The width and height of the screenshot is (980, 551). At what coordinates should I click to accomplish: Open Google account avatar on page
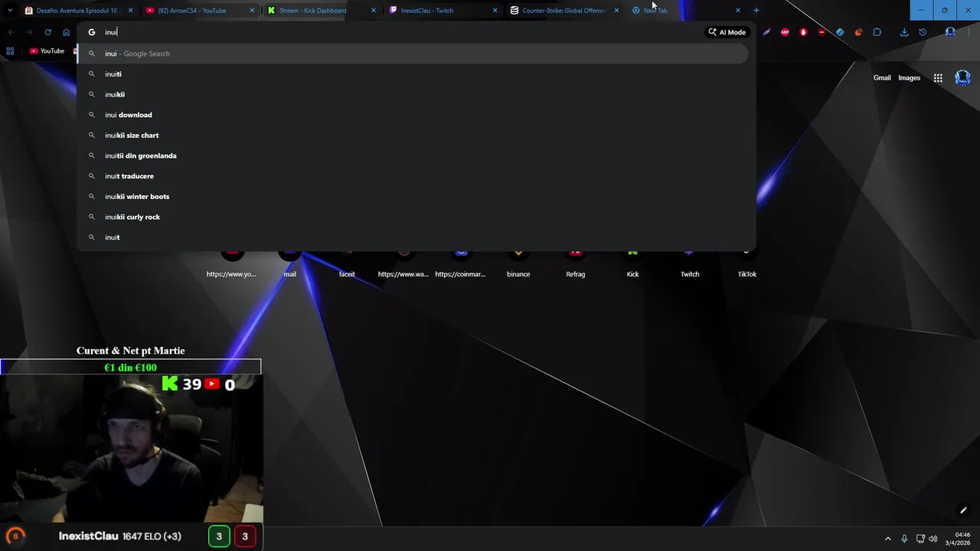click(x=962, y=77)
